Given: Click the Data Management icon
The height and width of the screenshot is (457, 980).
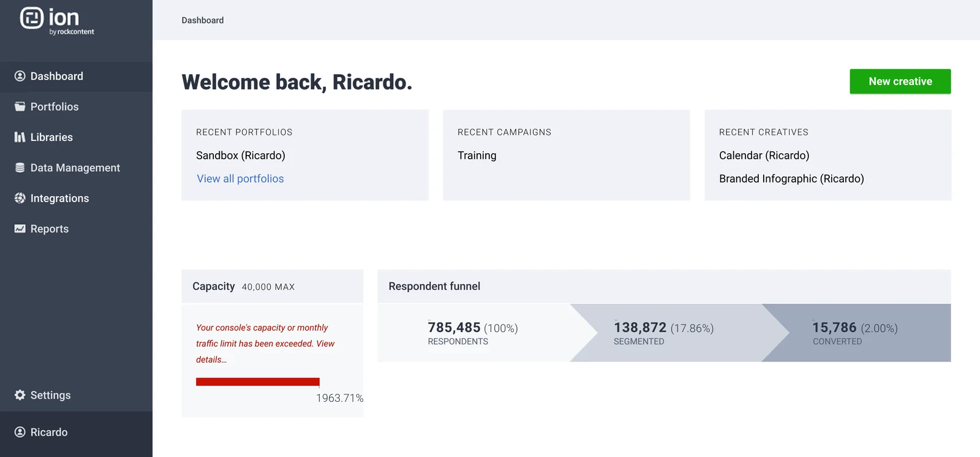Looking at the screenshot, I should (x=20, y=168).
